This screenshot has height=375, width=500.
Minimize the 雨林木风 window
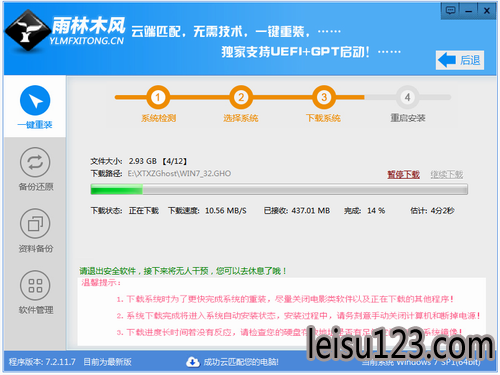click(469, 11)
